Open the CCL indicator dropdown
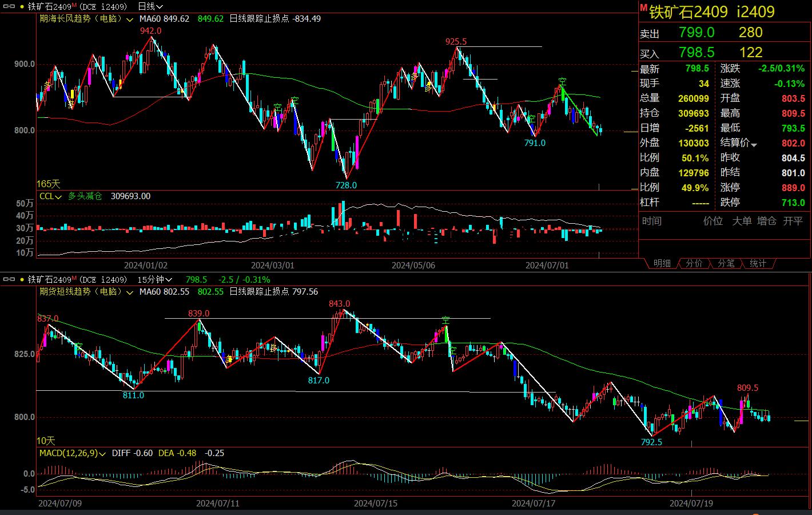The image size is (812, 515). 59,196
